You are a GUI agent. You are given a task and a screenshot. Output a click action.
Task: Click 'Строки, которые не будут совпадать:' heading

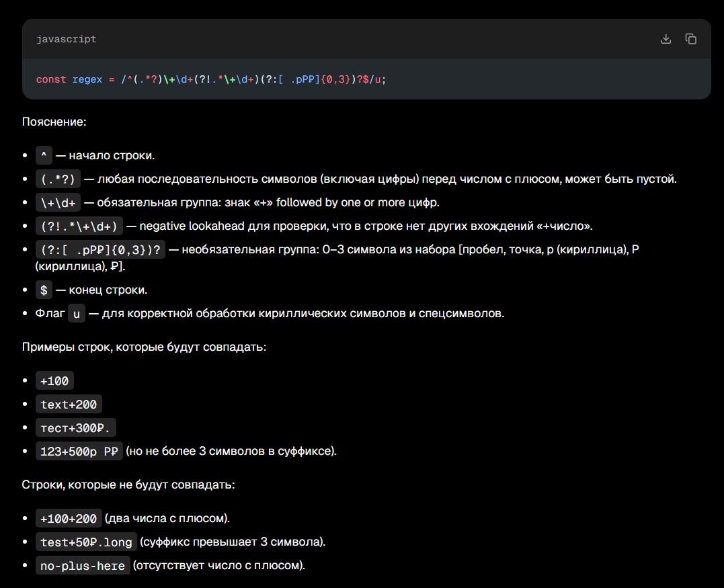[x=128, y=485]
